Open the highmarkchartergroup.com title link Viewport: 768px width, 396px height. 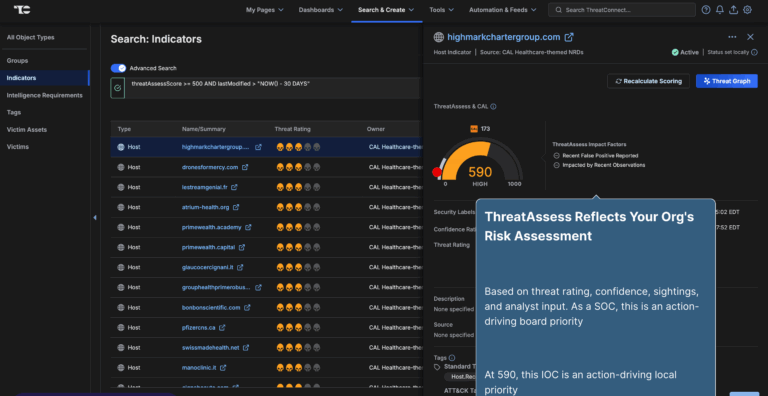pos(504,37)
